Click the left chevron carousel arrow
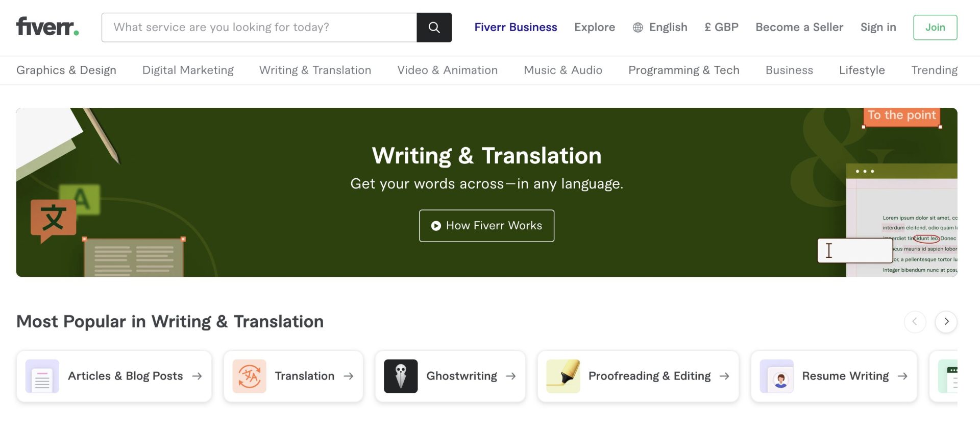 click(915, 322)
